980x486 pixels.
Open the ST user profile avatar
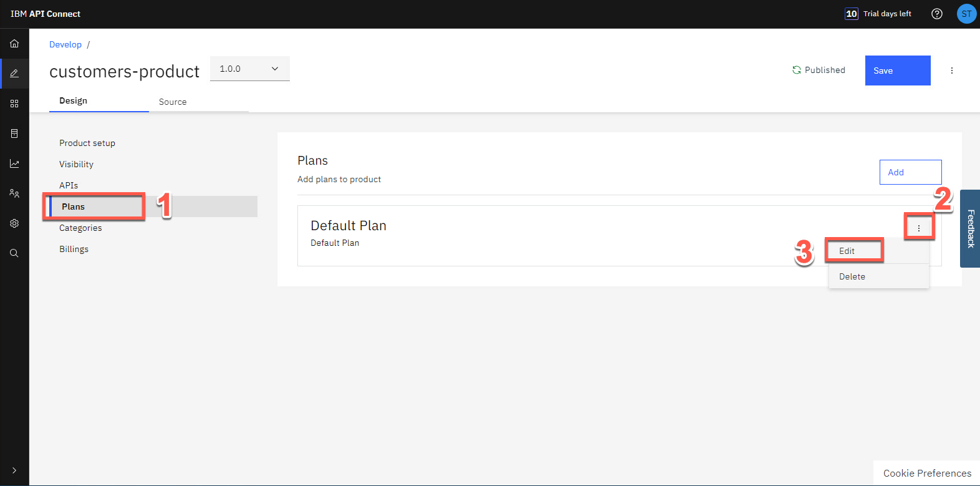tap(966, 14)
